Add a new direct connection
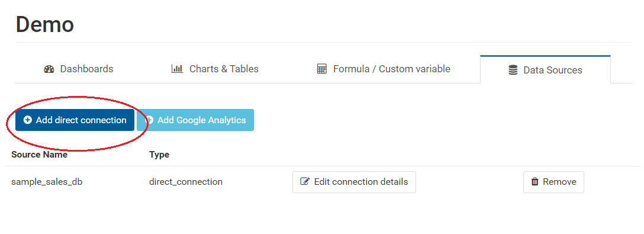The image size is (644, 234). [x=75, y=120]
